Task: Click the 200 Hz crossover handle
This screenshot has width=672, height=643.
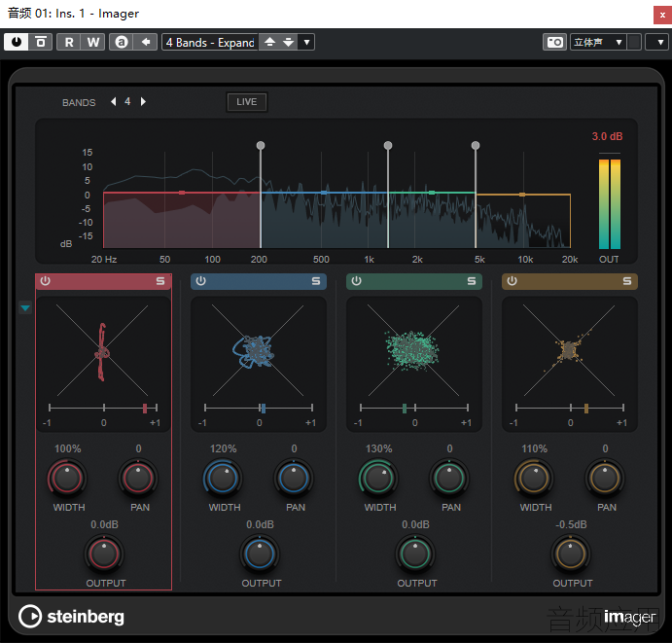Action: (x=261, y=145)
